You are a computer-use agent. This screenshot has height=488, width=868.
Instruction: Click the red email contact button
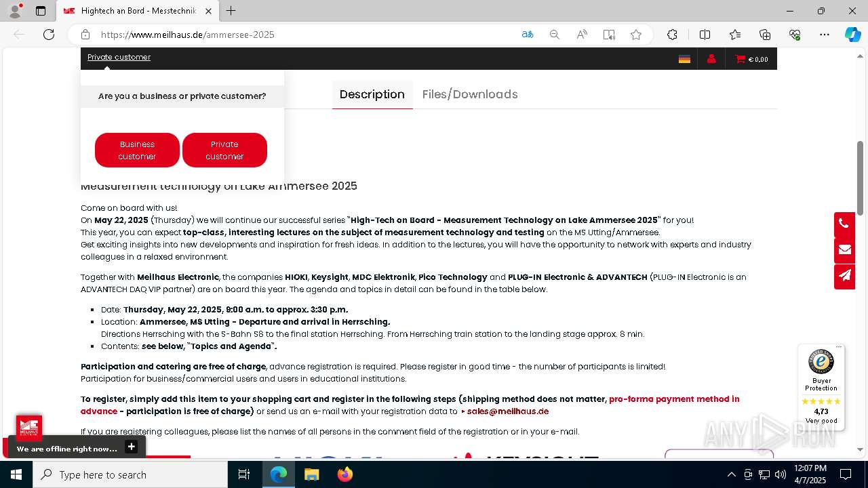tap(844, 250)
